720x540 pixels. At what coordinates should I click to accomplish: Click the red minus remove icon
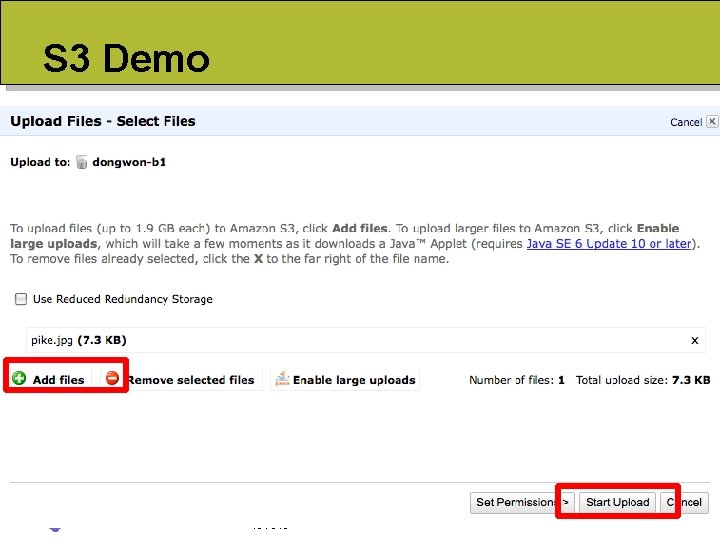click(x=112, y=378)
